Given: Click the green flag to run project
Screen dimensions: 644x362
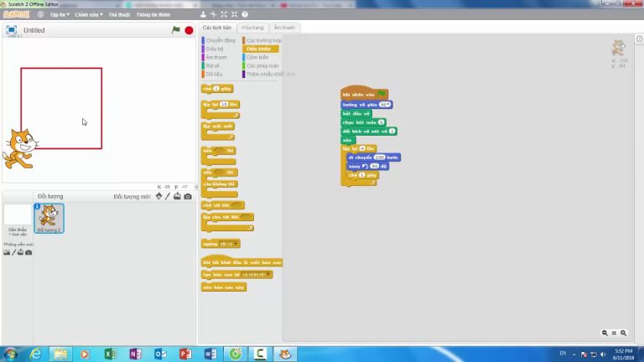Looking at the screenshot, I should tap(176, 30).
